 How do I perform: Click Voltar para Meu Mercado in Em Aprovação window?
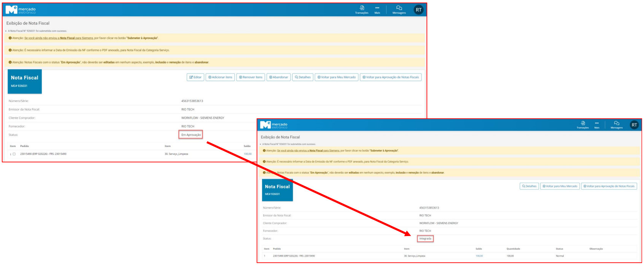tap(337, 77)
